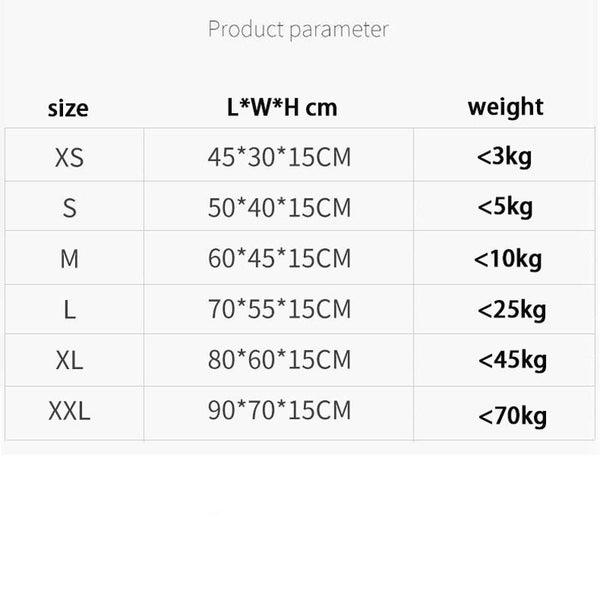Select the "size" column header
The width and height of the screenshot is (600, 600).
pyautogui.click(x=68, y=108)
